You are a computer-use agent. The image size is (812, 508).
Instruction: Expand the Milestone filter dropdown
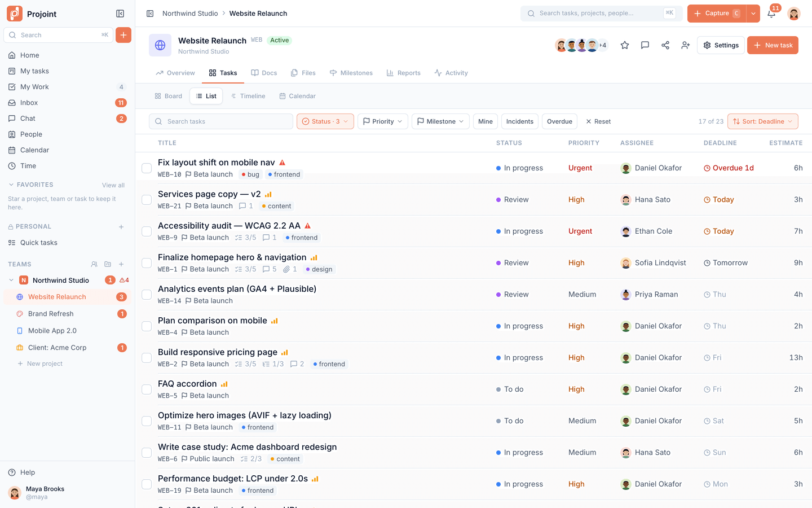441,121
